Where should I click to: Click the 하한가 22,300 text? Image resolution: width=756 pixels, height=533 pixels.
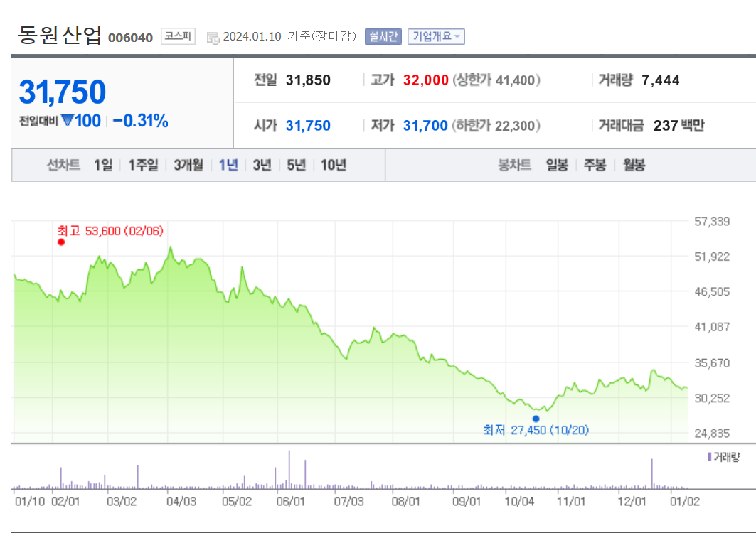(x=496, y=126)
